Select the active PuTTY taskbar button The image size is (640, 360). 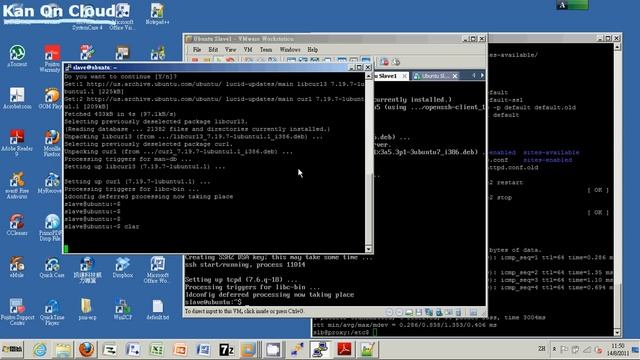(x=320, y=349)
